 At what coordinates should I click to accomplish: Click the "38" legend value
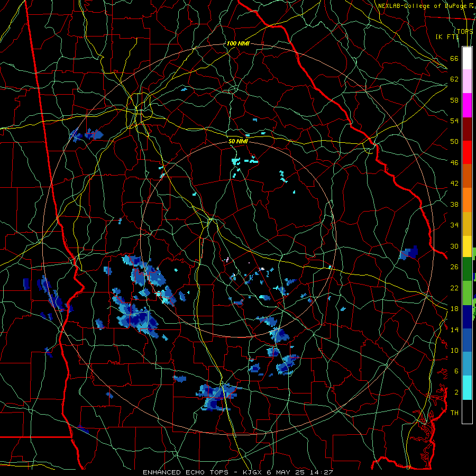point(454,205)
